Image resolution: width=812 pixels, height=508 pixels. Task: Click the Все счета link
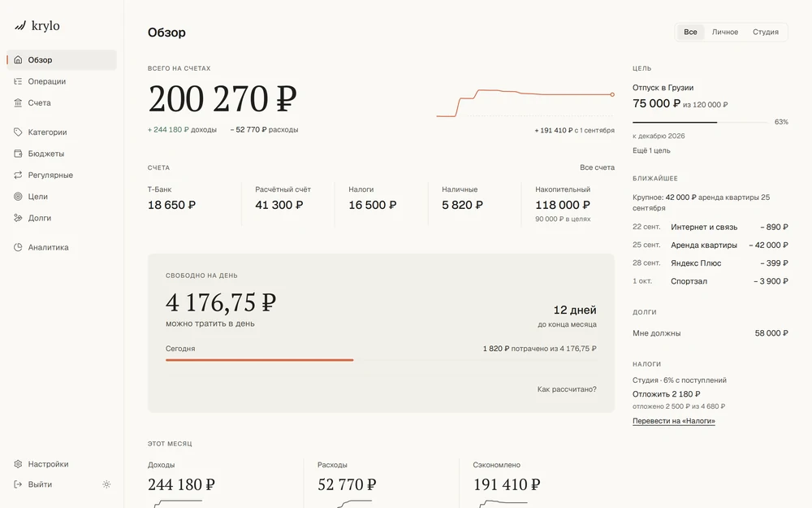pyautogui.click(x=597, y=167)
